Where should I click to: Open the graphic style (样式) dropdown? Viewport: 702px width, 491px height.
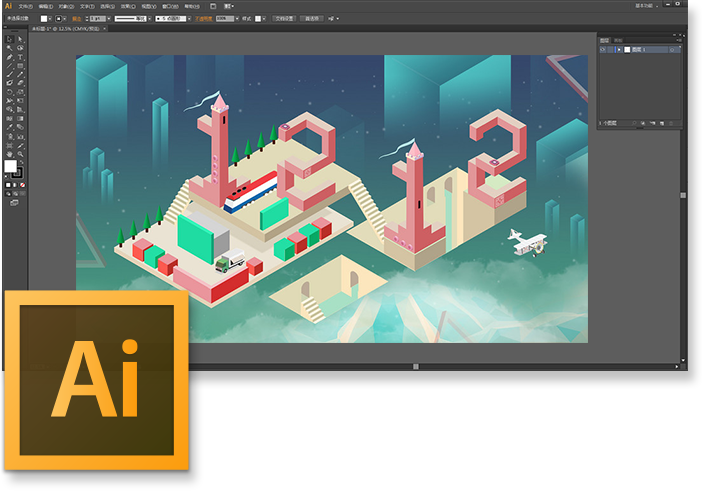(x=264, y=19)
